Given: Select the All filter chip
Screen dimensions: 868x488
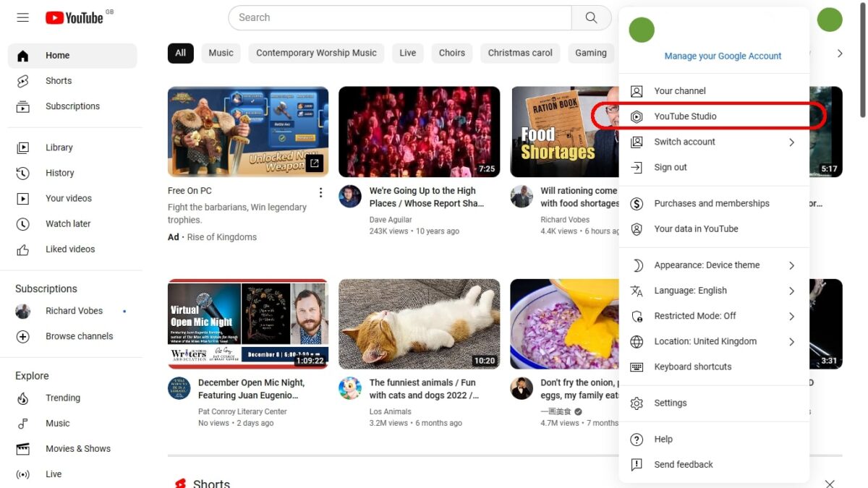Looking at the screenshot, I should (x=180, y=53).
